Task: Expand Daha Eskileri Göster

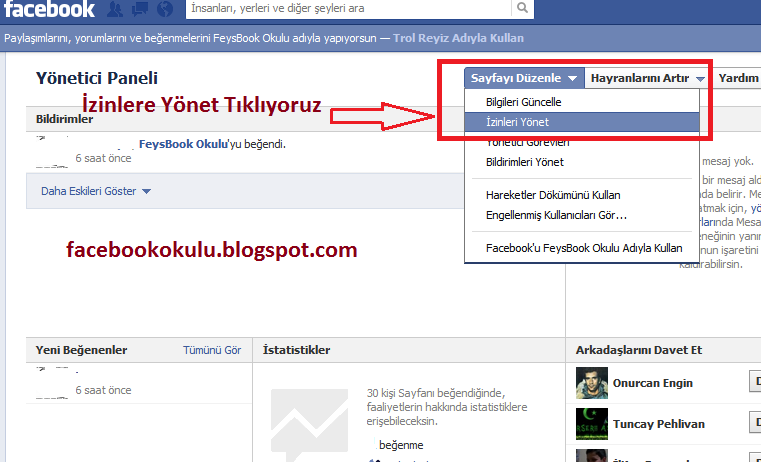Action: [x=96, y=191]
